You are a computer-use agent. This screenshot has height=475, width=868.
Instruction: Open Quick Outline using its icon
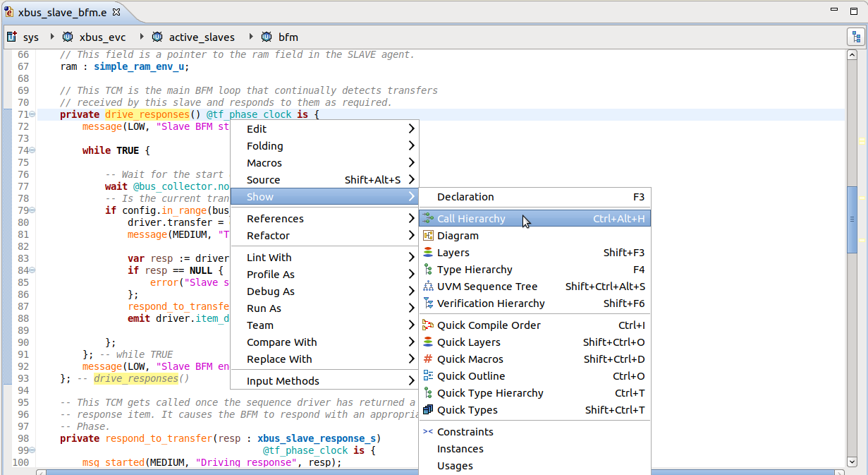pos(428,376)
